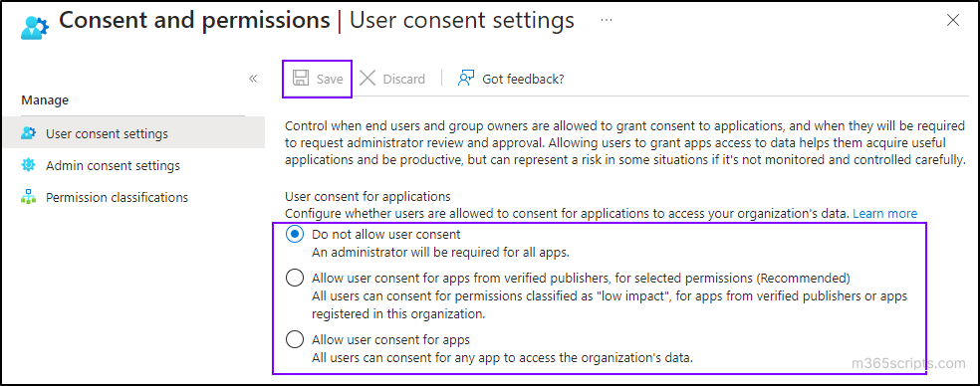
Task: Click 'All users can consent for any app' description
Action: click(503, 358)
